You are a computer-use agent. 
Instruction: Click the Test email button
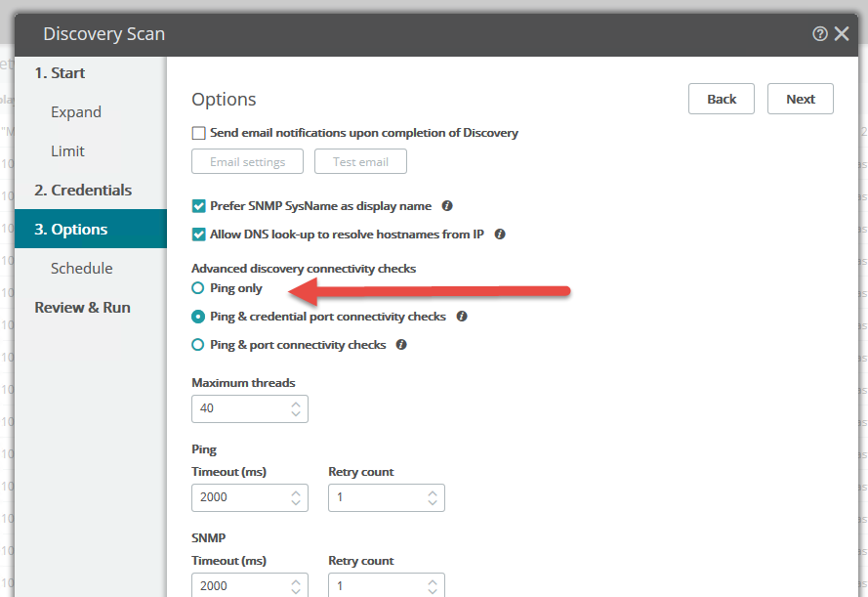(360, 162)
